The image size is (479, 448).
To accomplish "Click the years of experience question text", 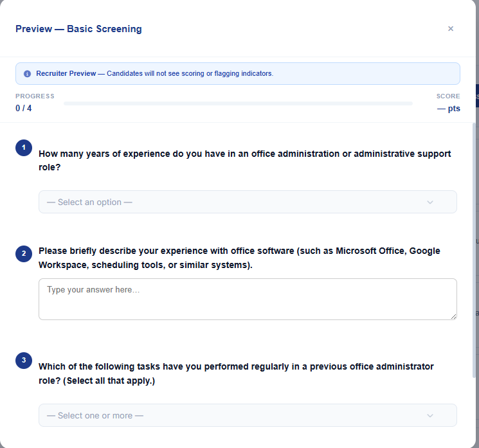I will [245, 160].
